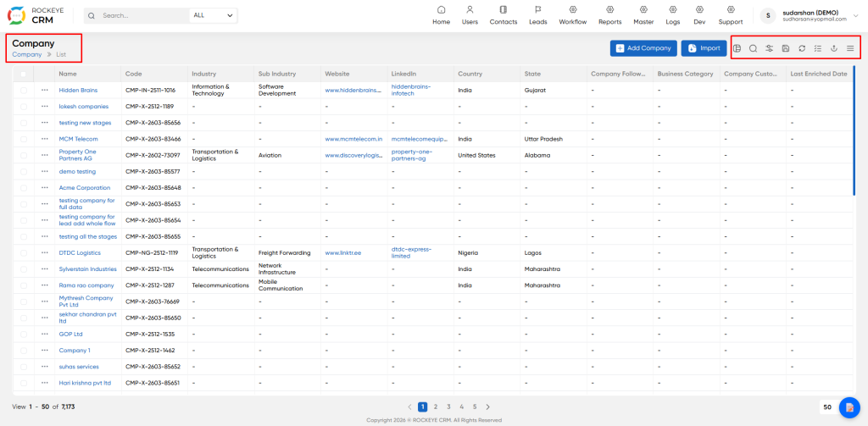
Task: Open row actions for DTDC Logistics
Action: point(44,253)
